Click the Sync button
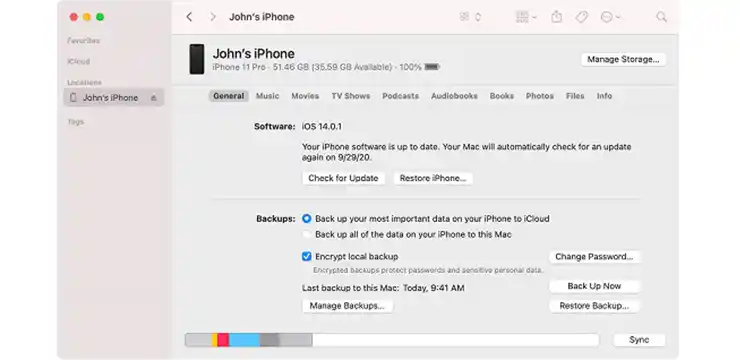The height and width of the screenshot is (360, 740). 639,340
